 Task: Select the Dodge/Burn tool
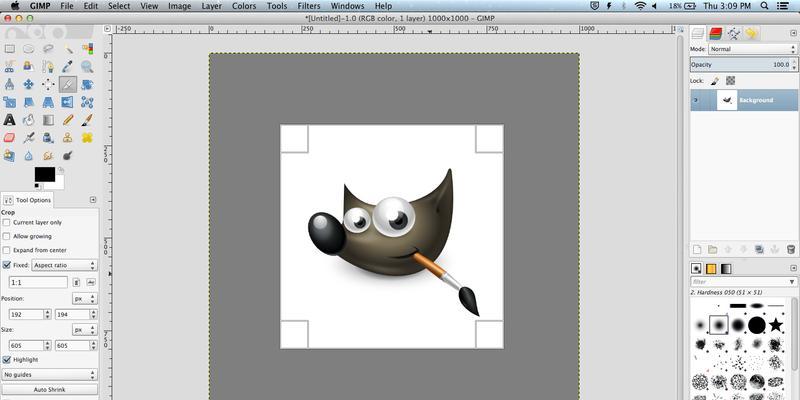coord(68,155)
